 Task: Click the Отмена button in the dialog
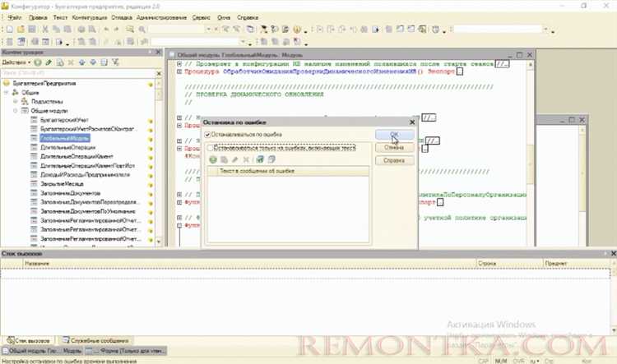click(393, 147)
